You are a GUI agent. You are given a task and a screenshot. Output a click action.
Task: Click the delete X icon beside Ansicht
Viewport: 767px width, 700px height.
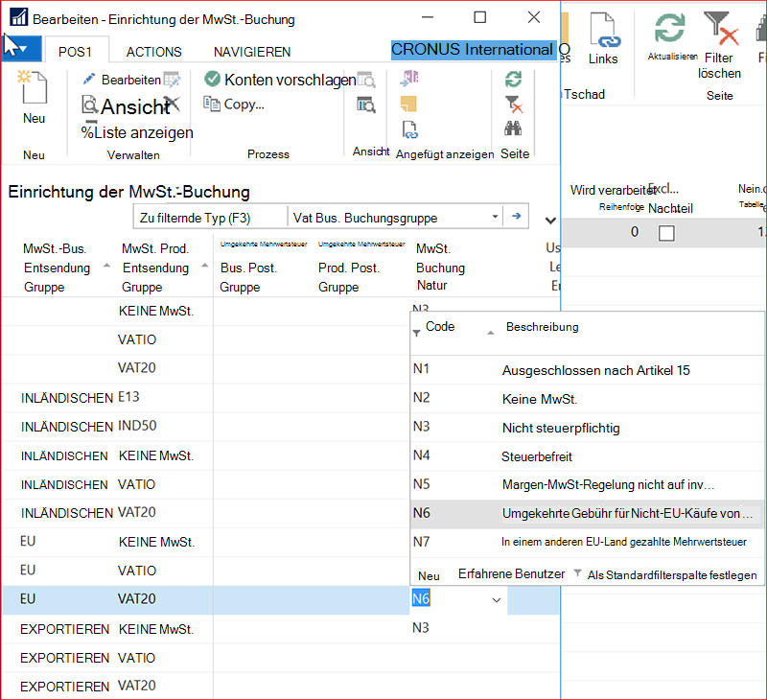172,105
